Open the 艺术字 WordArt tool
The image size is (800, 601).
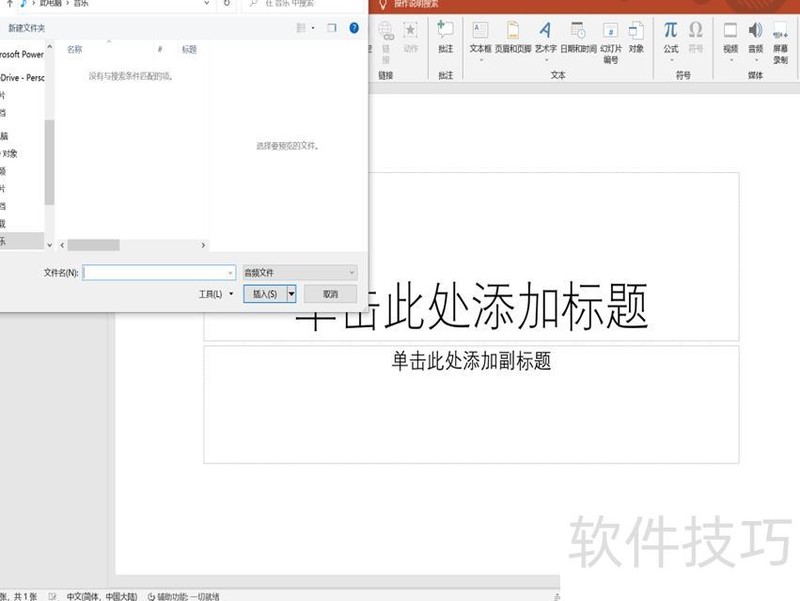coord(545,36)
